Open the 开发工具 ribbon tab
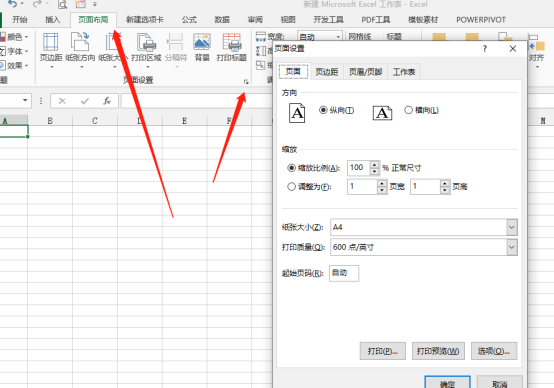Screen dimensions: 554x388 [x=329, y=20]
